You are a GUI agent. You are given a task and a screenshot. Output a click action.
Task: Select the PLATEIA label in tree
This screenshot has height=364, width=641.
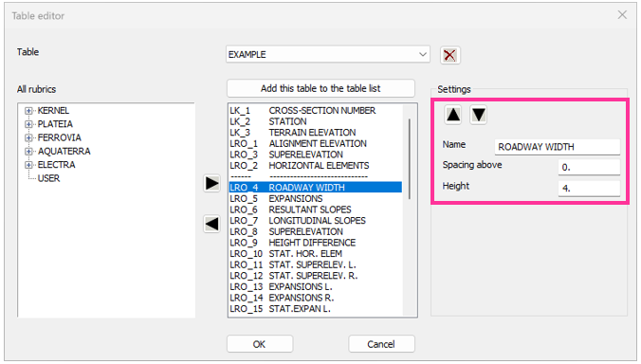55,124
